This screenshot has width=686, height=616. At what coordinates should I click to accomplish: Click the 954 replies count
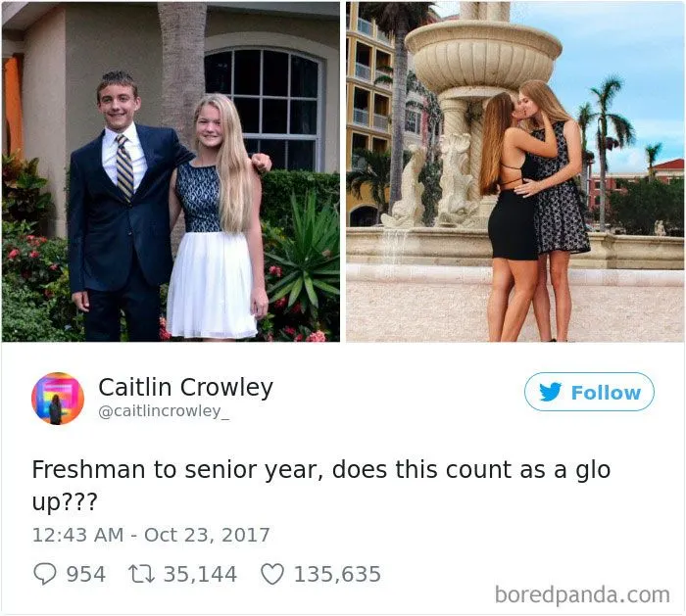86,574
